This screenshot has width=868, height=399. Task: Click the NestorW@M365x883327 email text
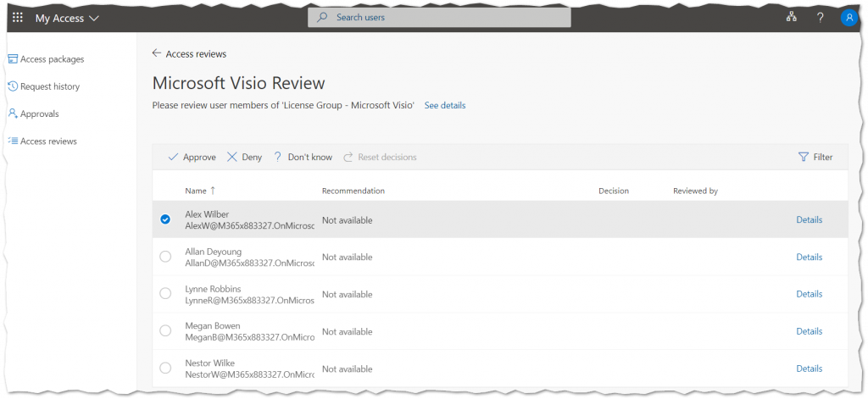tap(250, 374)
